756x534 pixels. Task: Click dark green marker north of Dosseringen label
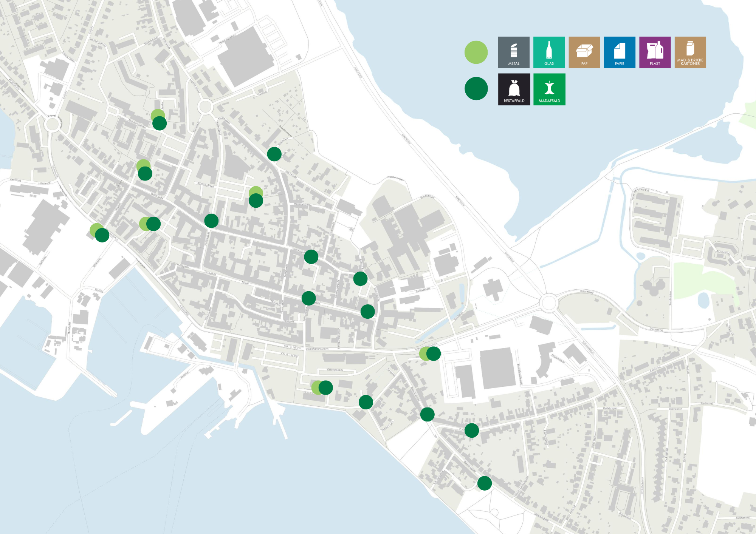click(x=366, y=402)
